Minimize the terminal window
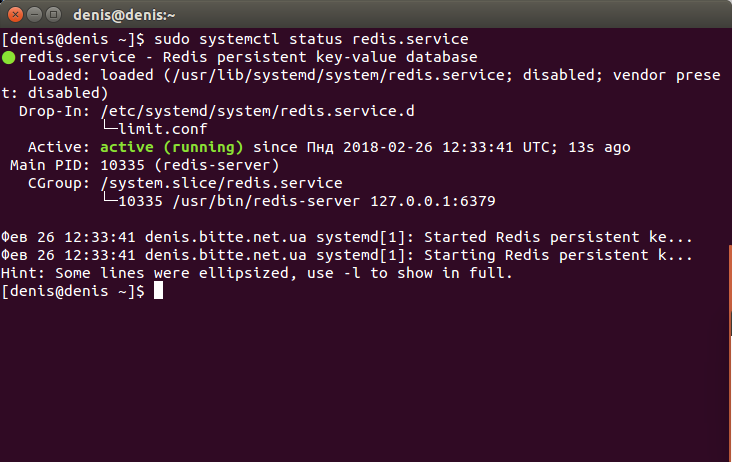Image resolution: width=732 pixels, height=462 pixels. (35, 15)
